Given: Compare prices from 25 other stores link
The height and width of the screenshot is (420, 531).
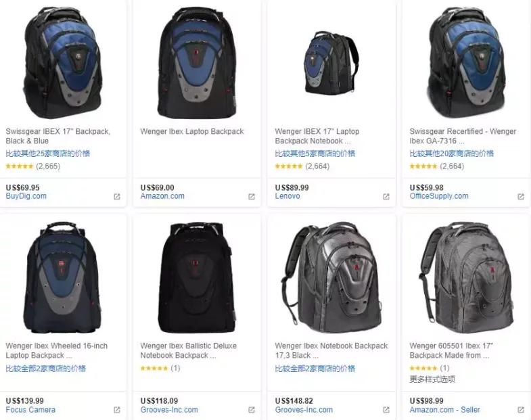Looking at the screenshot, I should point(48,154).
